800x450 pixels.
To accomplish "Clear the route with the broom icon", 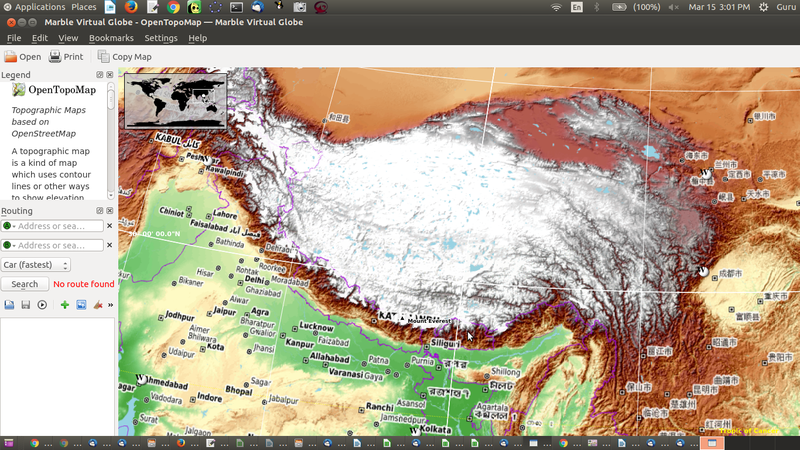I will coord(98,305).
